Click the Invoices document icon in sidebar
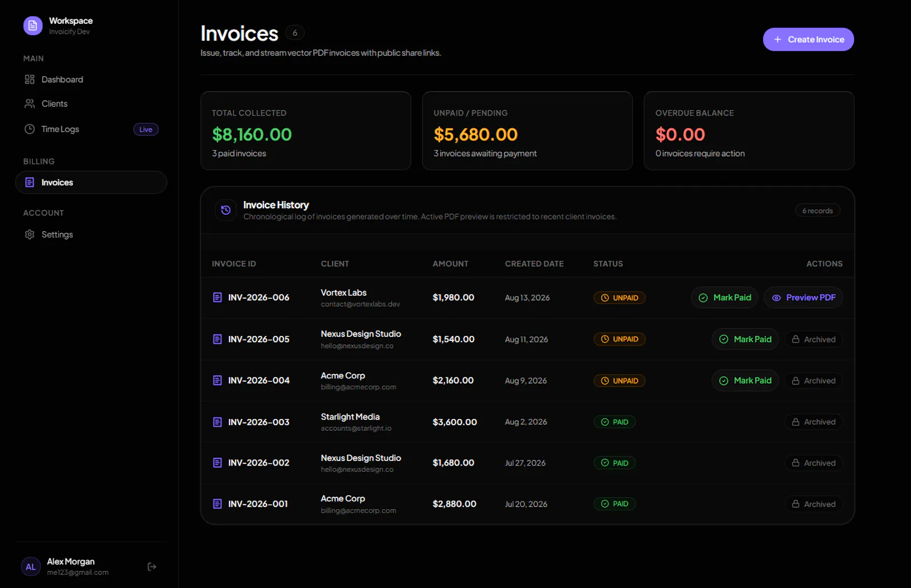Image resolution: width=911 pixels, height=588 pixels. [30, 183]
